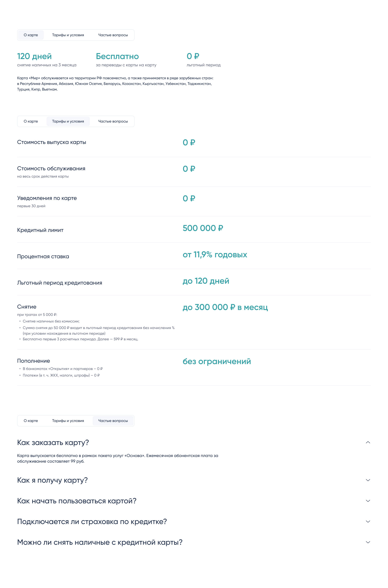Open 'Подключается ли страховка по кредитке?' answer
The image size is (388, 588).
click(x=92, y=522)
